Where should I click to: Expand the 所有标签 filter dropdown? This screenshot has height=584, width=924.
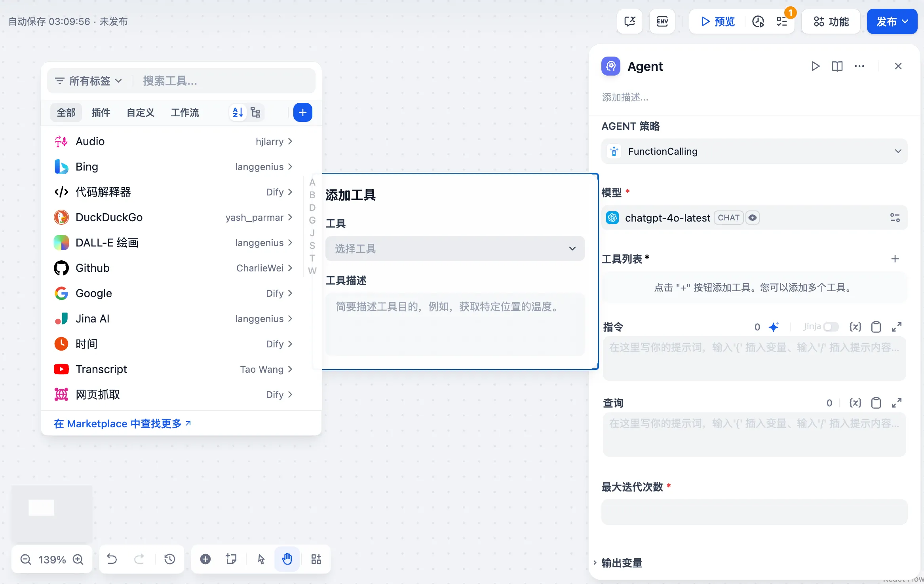pyautogui.click(x=89, y=81)
